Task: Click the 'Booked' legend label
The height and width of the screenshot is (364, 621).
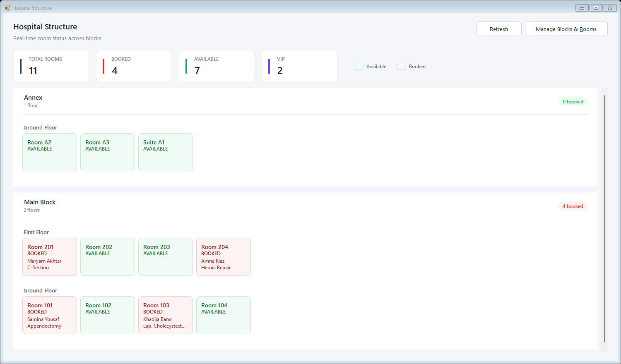Action: (x=417, y=67)
